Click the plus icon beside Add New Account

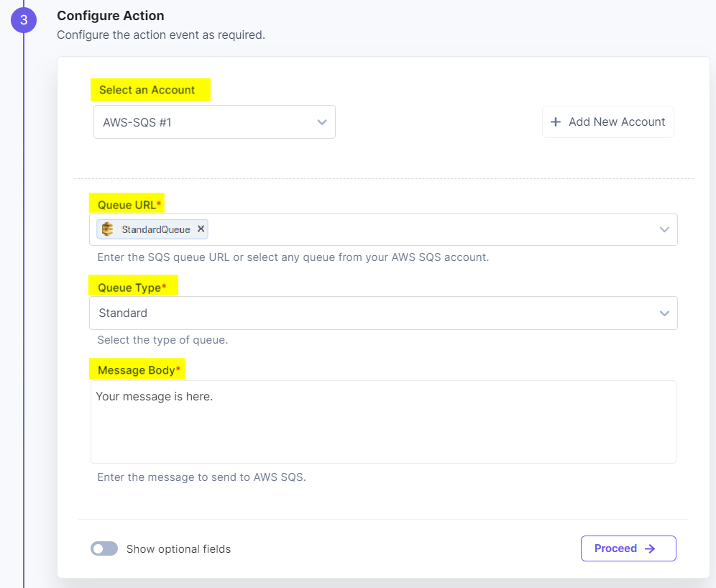point(555,122)
